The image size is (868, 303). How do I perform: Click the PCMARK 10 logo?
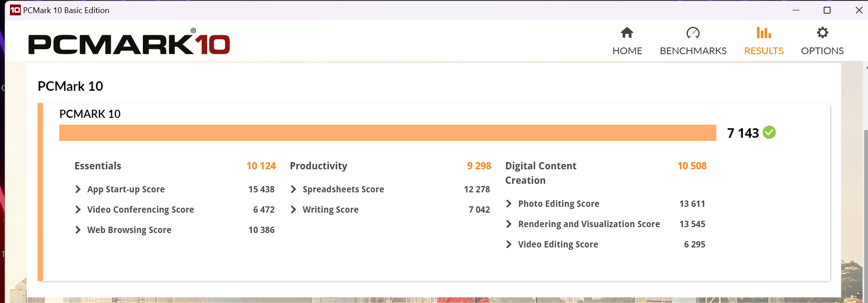click(129, 42)
